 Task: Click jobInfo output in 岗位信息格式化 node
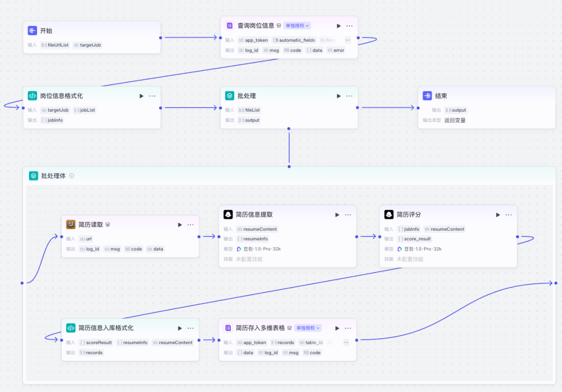pos(53,120)
